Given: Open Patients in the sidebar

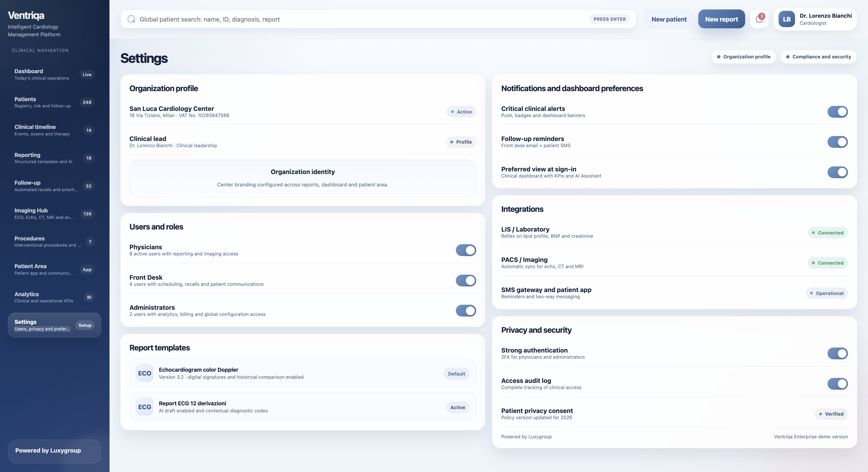Looking at the screenshot, I should pyautogui.click(x=54, y=102).
